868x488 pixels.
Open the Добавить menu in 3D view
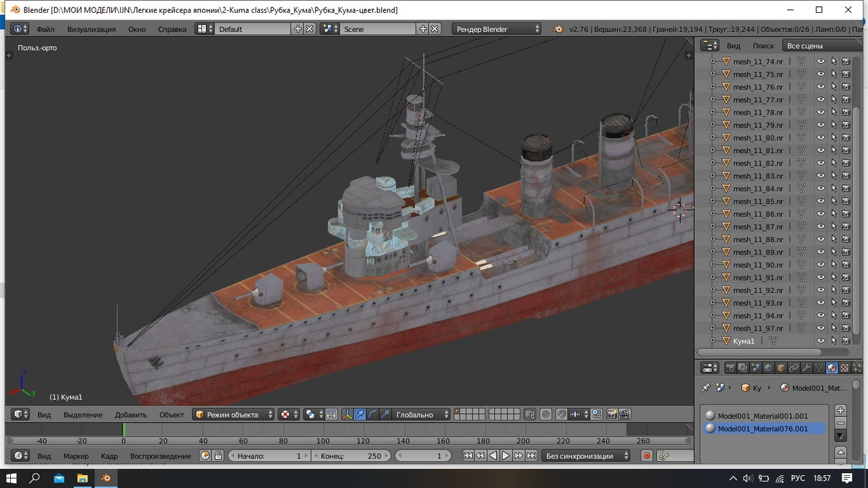[x=131, y=415]
